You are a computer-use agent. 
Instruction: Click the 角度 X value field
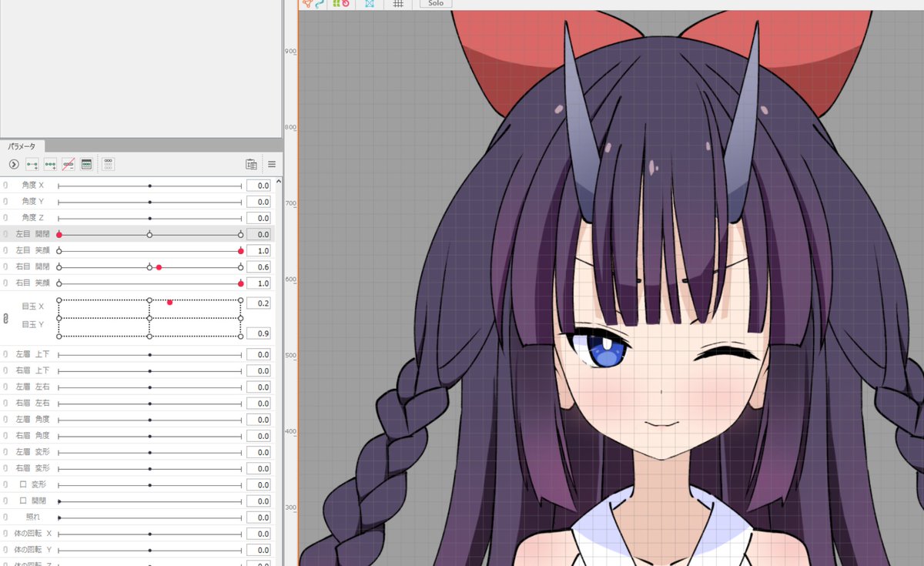(259, 186)
